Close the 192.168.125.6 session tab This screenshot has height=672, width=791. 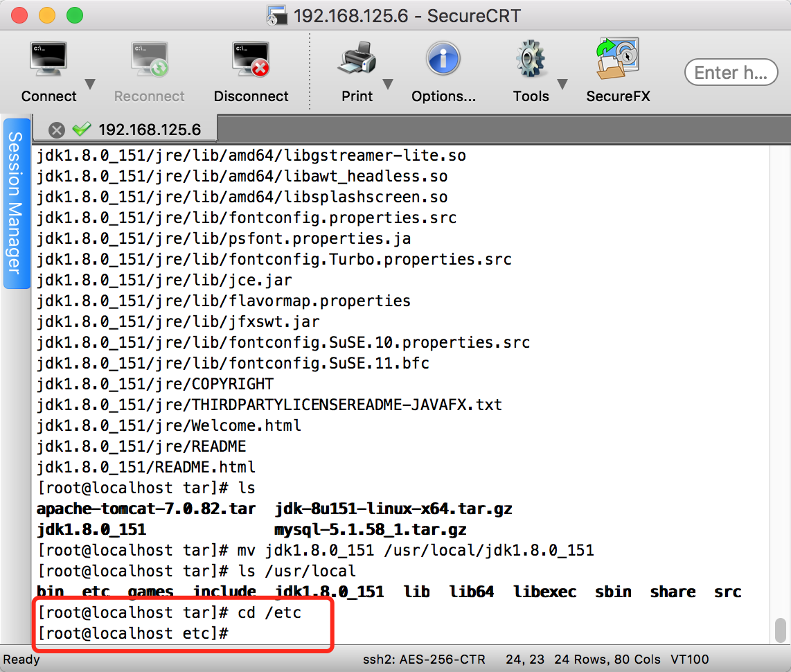coord(57,130)
